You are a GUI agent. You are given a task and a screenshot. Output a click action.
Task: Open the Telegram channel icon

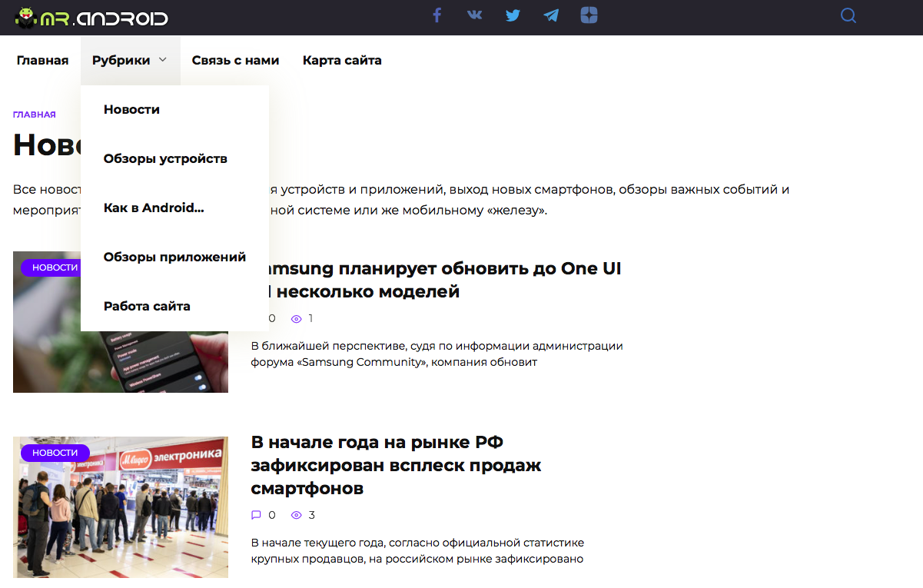click(551, 15)
